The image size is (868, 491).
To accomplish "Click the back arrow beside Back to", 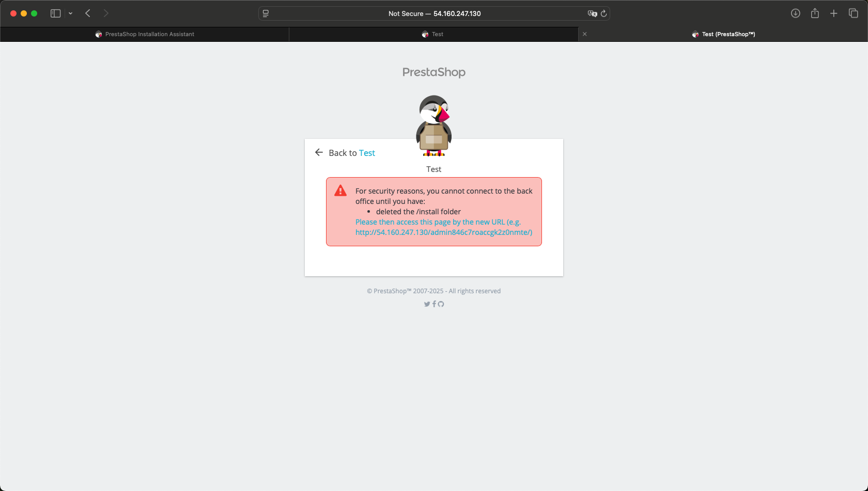I will (319, 152).
